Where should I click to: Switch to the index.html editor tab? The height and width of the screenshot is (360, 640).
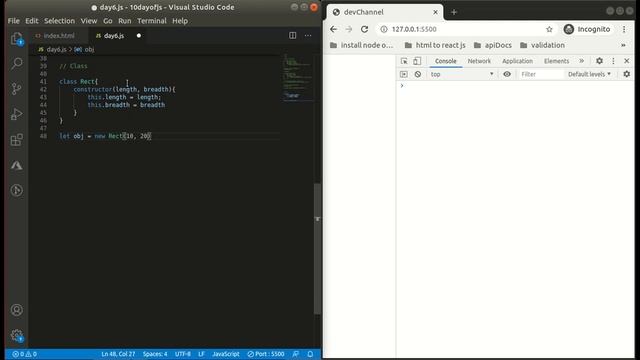pos(58,36)
